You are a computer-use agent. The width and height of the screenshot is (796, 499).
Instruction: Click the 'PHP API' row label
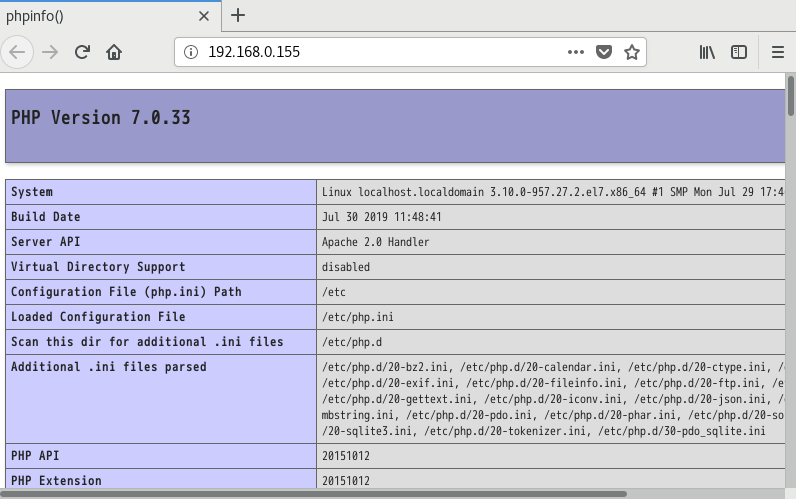(x=35, y=455)
